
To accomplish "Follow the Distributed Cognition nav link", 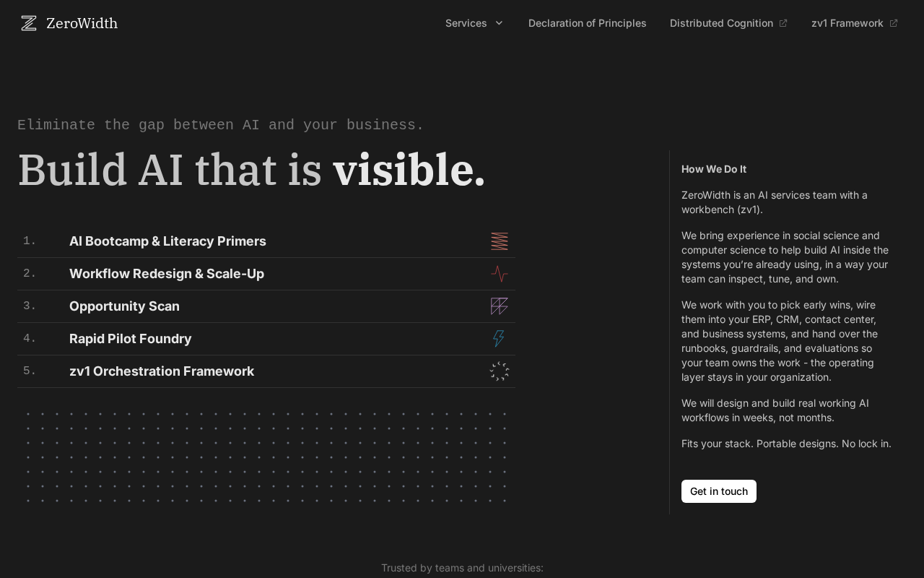I will [x=721, y=23].
